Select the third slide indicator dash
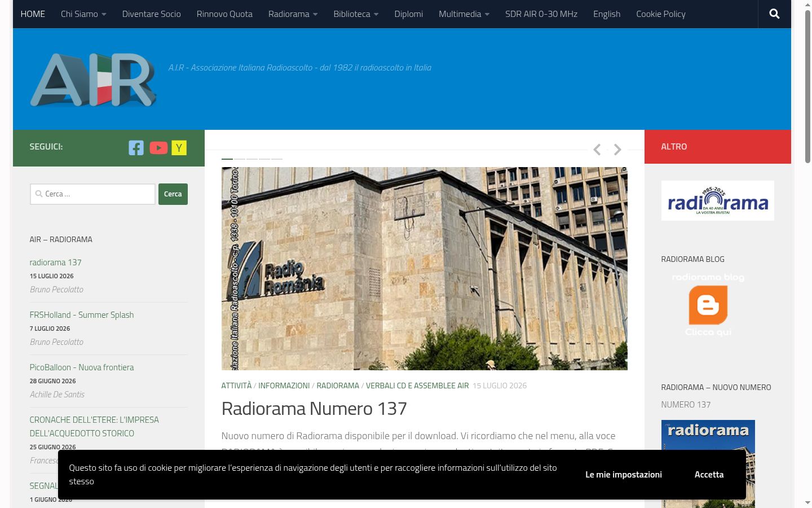 pos(252,159)
